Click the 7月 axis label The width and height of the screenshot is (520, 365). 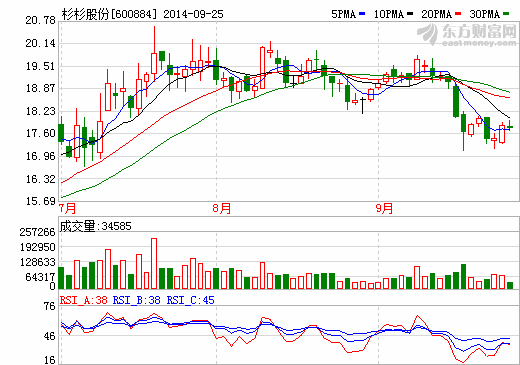(67, 209)
